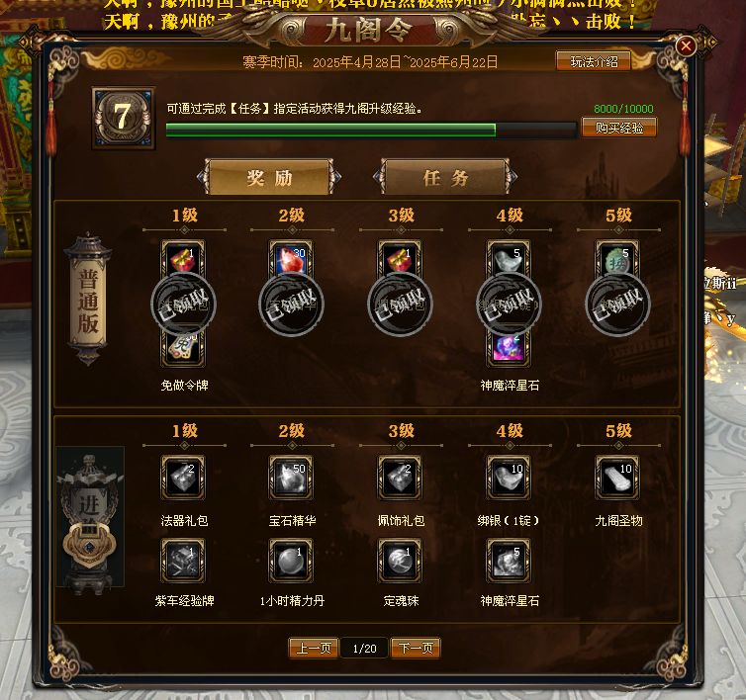Select the 九阁圣物 reward icon
Viewport: 746px width, 700px height.
tap(617, 478)
